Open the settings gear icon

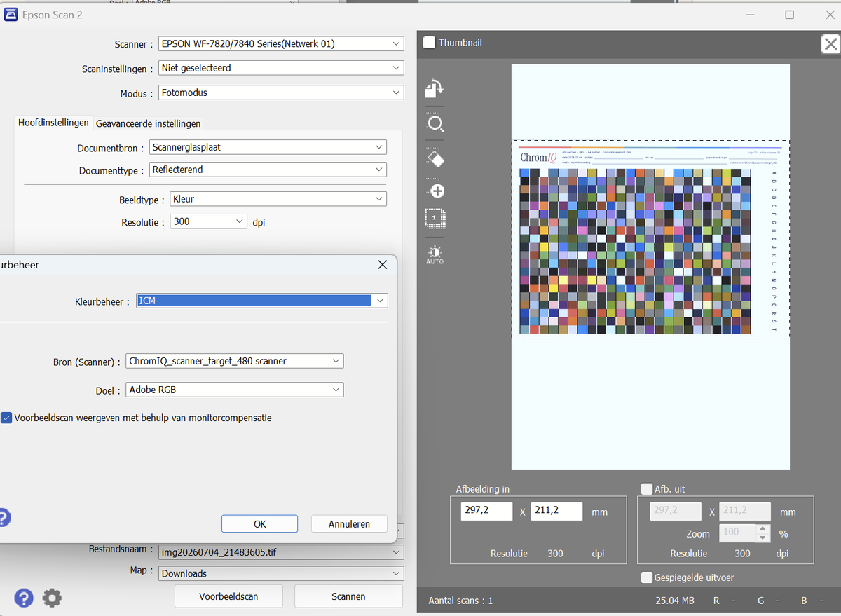coord(52,598)
